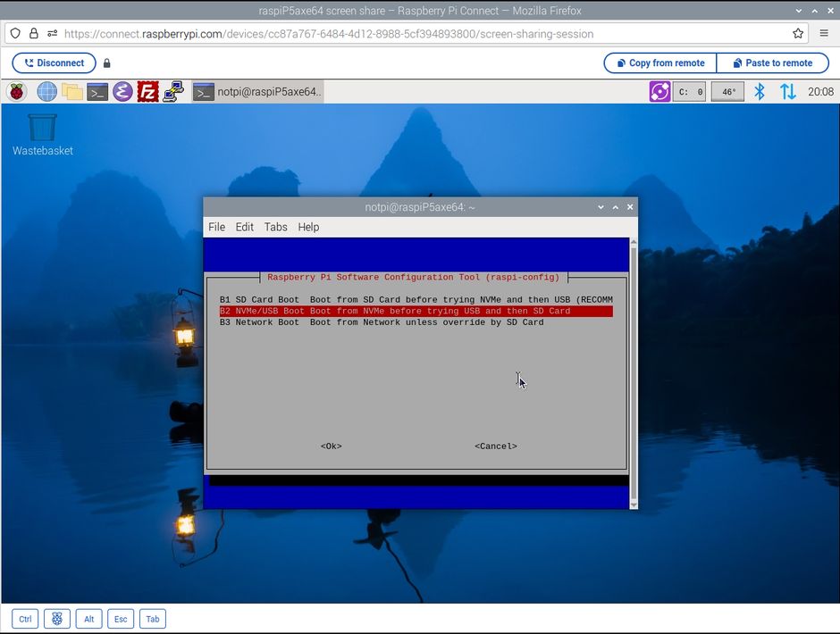Open the PuTTY remote computers icon

[x=173, y=92]
